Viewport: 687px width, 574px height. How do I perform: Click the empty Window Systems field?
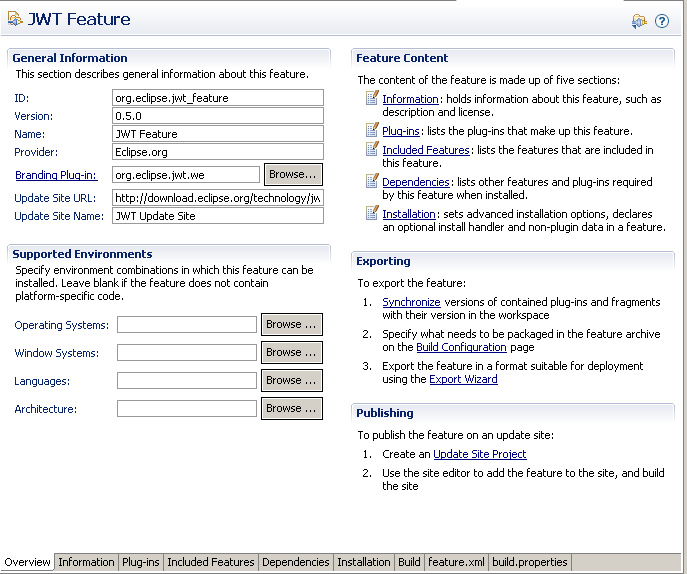coord(187,353)
